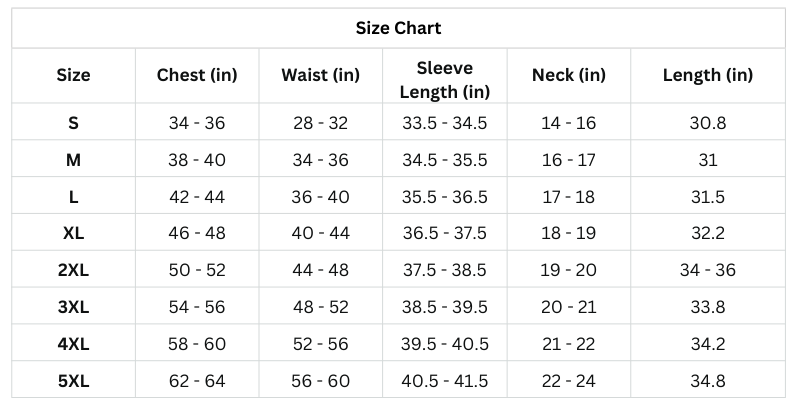
Task: Click length value 30.8
Action: (707, 124)
